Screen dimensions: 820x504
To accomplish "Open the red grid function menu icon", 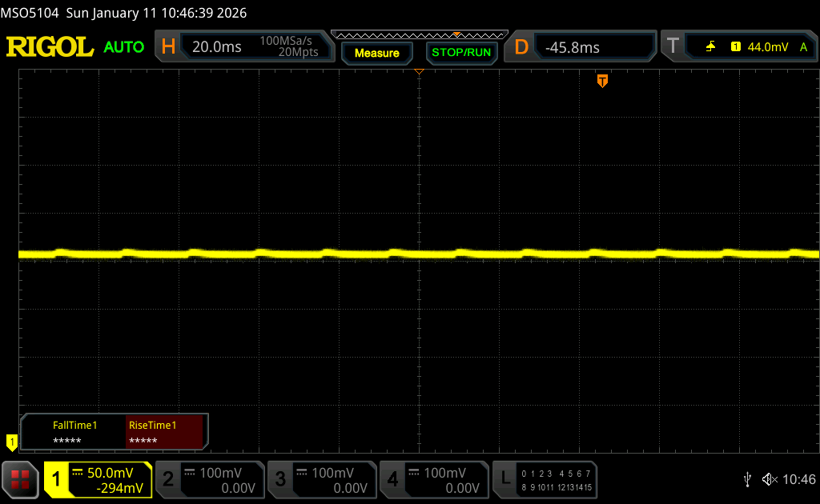I will tap(21, 478).
